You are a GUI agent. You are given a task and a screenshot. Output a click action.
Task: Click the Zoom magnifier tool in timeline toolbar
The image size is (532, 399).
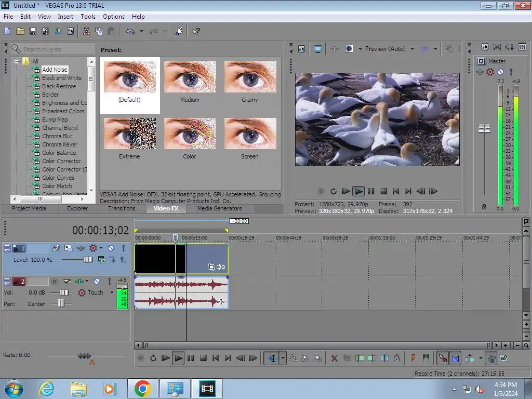pyautogui.click(x=317, y=358)
